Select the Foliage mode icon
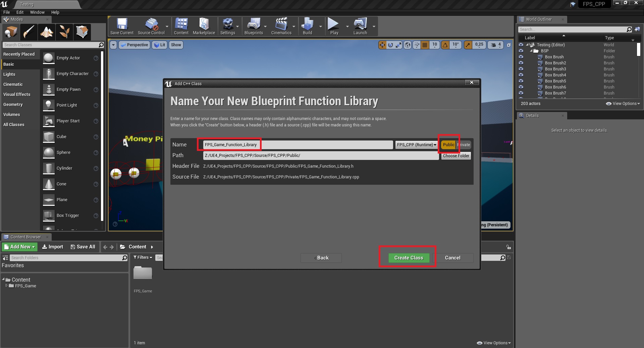The height and width of the screenshot is (348, 644). pos(64,32)
